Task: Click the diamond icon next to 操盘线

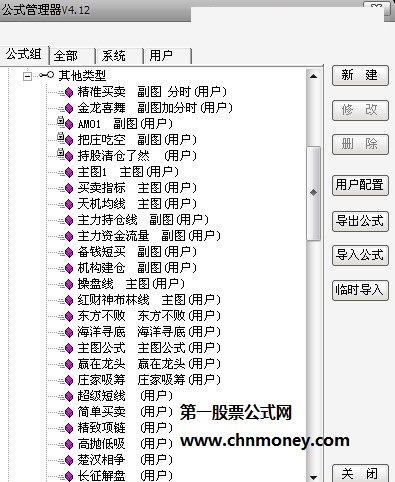Action: (x=69, y=284)
